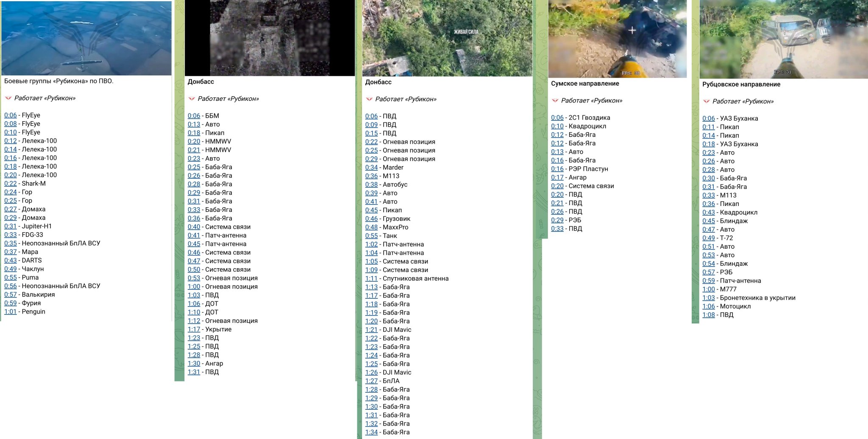Select the 0:34 timestamp for Marder
Image resolution: width=868 pixels, height=439 pixels.
click(372, 167)
